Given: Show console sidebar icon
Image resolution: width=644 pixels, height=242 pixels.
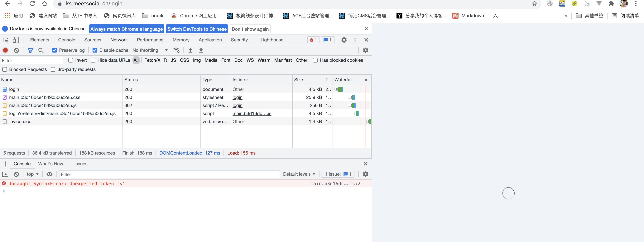Looking at the screenshot, I should (5, 174).
